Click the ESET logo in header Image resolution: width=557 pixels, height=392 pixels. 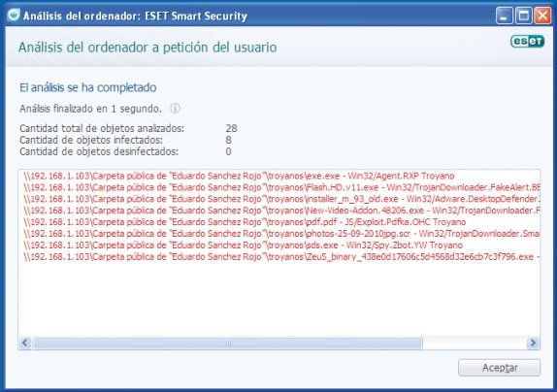[527, 41]
